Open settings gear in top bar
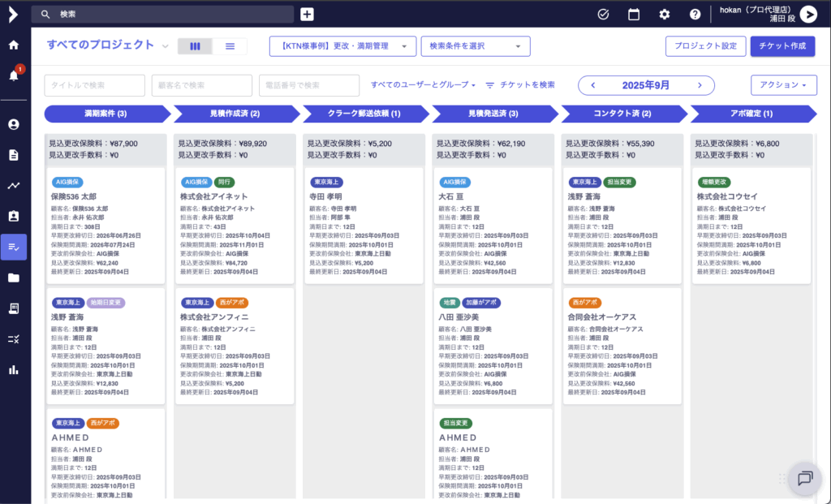This screenshot has width=831, height=504. [665, 14]
